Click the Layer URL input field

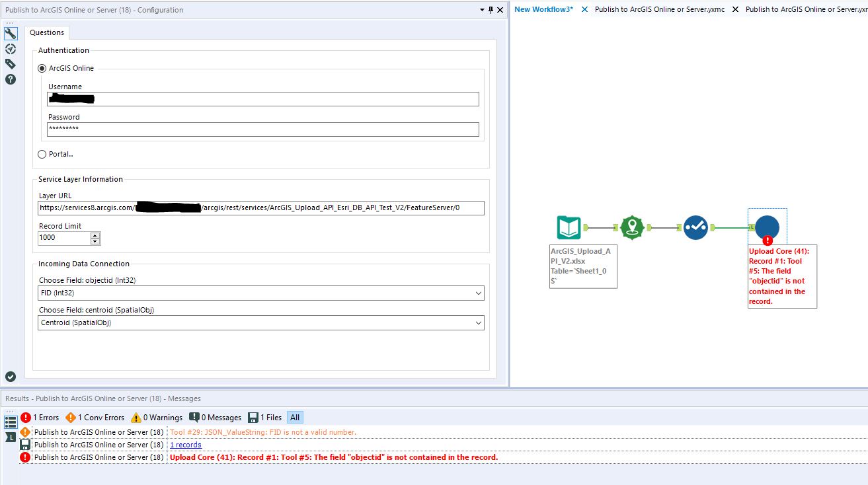click(261, 208)
